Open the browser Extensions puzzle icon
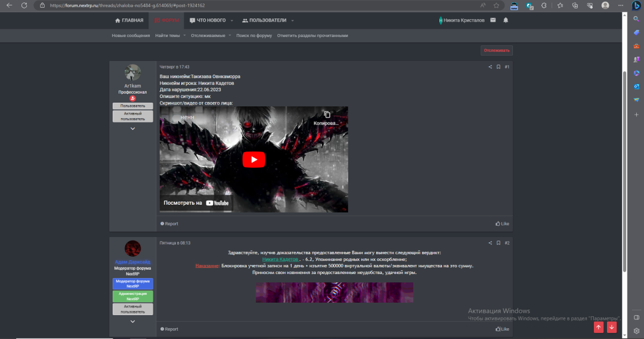This screenshot has height=339, width=644. point(544,5)
